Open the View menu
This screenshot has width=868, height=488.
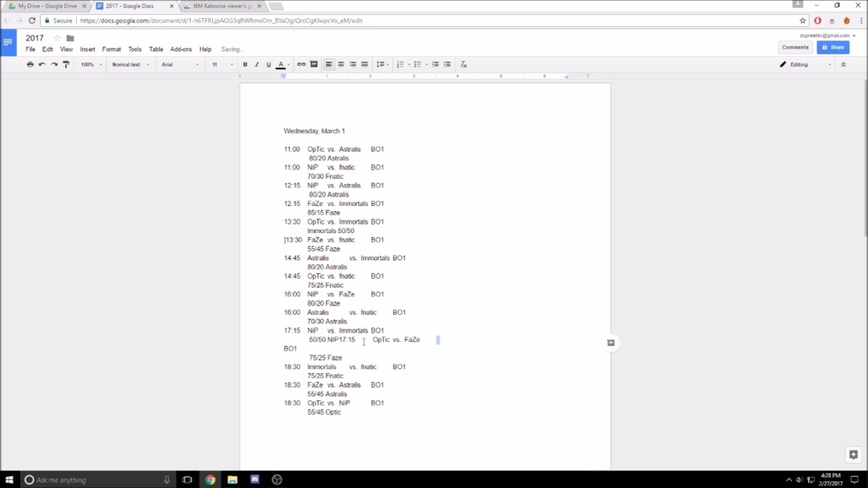(x=66, y=49)
